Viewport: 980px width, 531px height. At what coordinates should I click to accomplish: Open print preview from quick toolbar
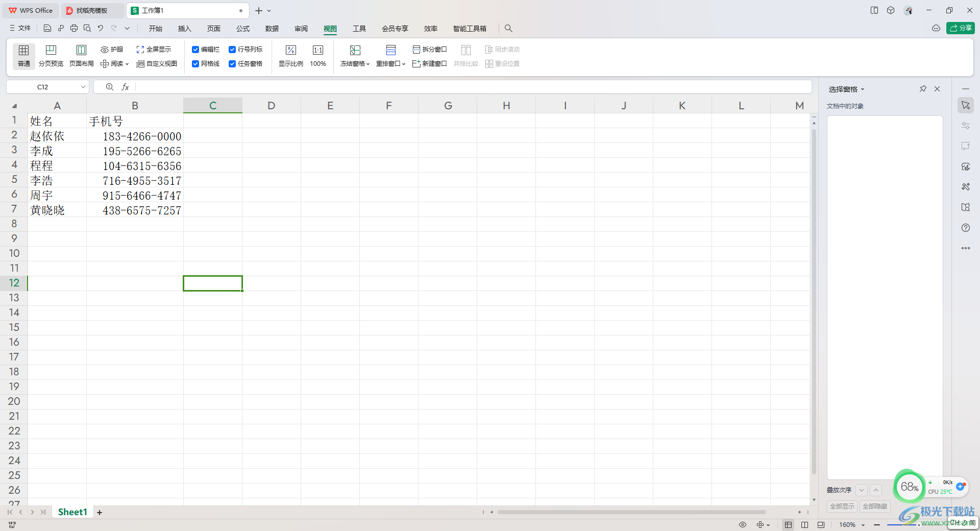coord(87,29)
